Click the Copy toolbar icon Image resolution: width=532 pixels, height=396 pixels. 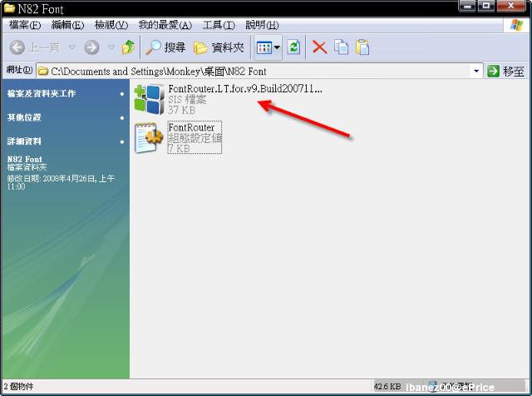(x=341, y=47)
